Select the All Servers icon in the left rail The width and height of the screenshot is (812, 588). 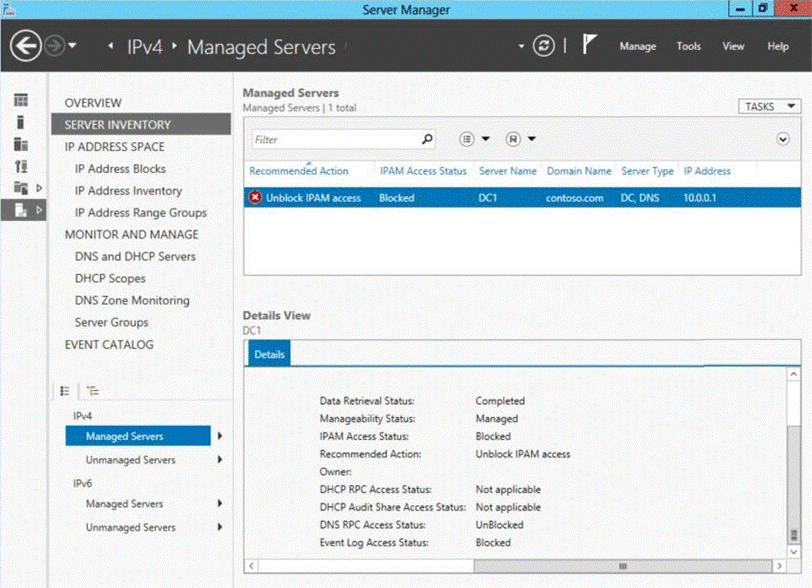[20, 144]
